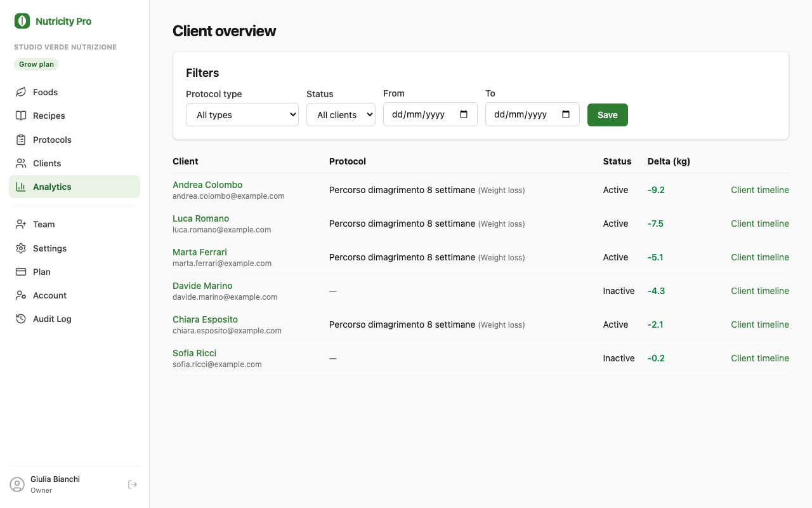Click the Audit Log history icon

[x=21, y=319]
